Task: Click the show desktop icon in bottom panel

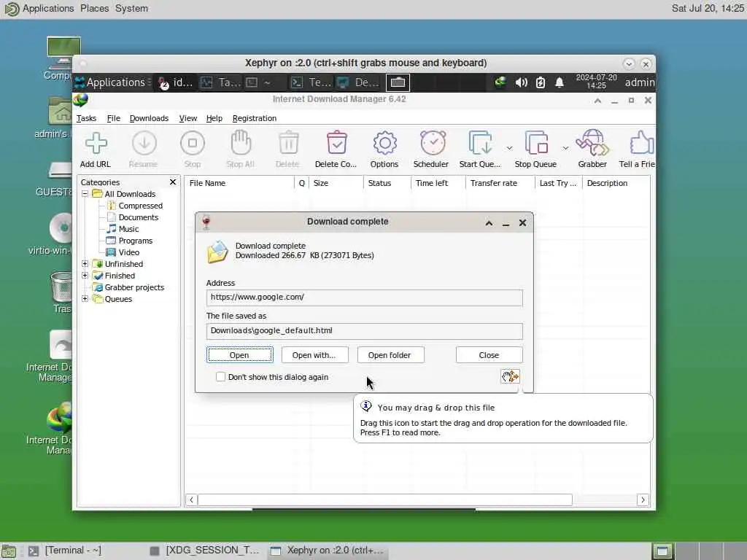Action: 9,551
